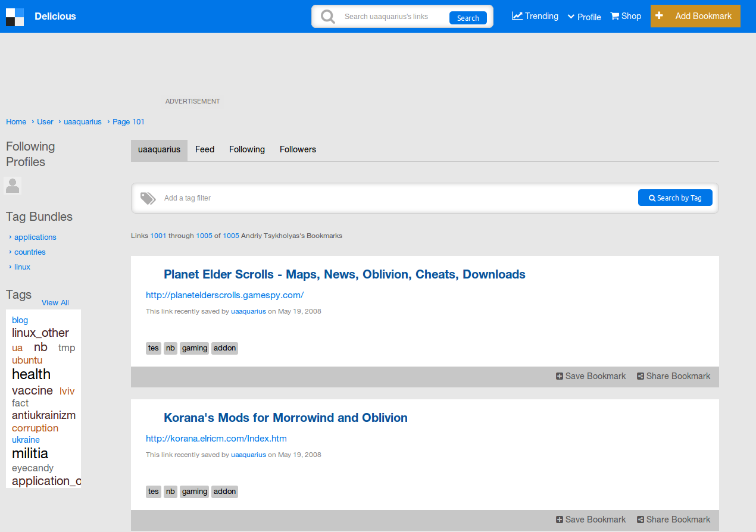Viewport: 756px width, 532px height.
Task: Select the linux_other tag
Action: pos(40,333)
